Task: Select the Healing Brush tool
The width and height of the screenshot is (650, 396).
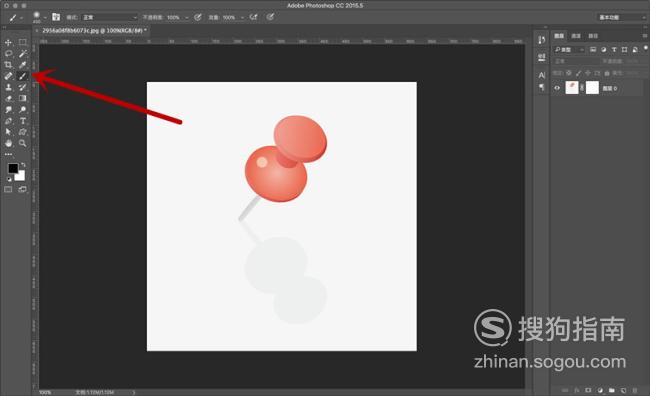Action: [x=8, y=76]
